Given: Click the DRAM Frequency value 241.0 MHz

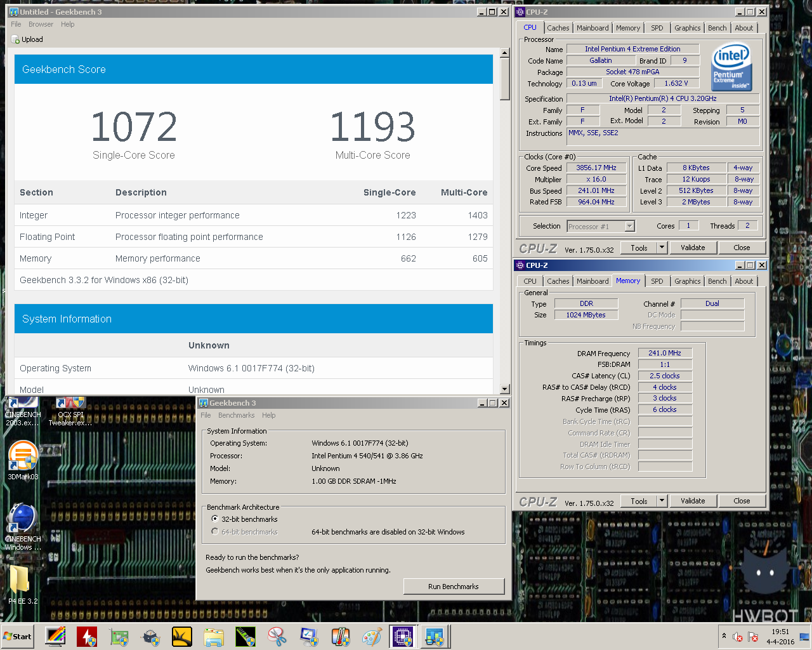Looking at the screenshot, I should coord(665,353).
